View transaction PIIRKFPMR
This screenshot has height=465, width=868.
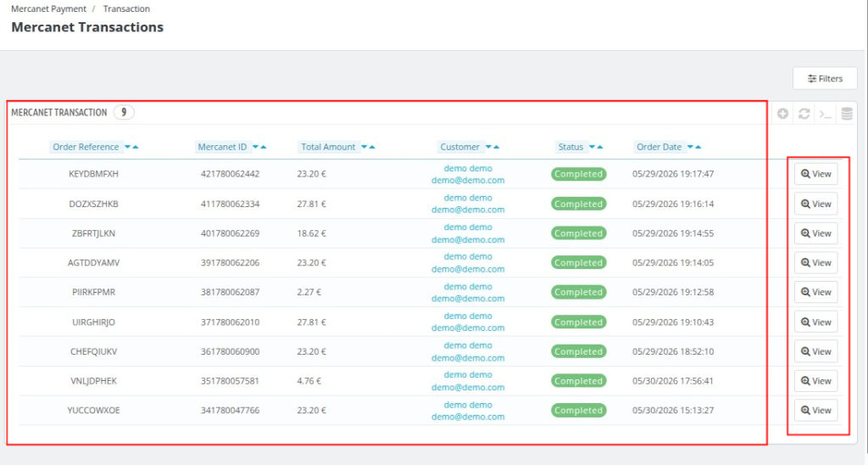point(816,292)
